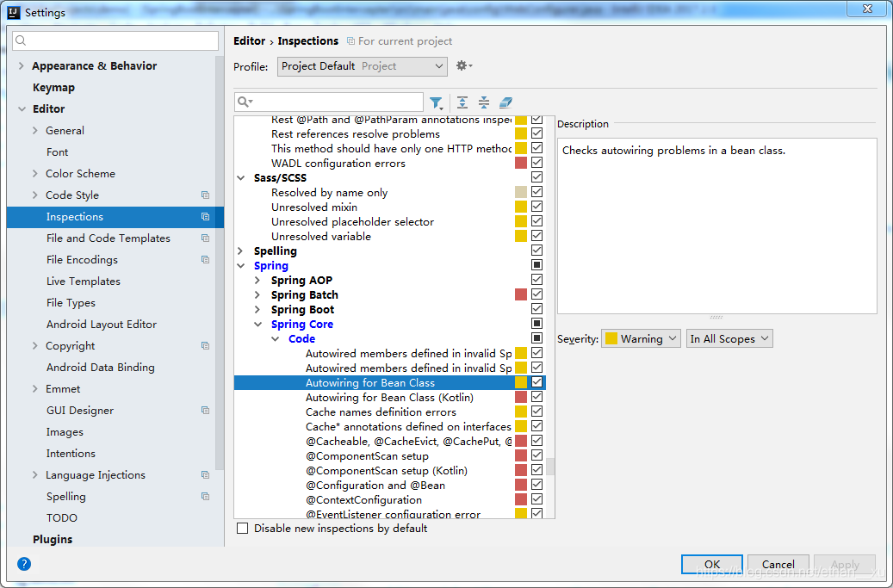Select Live Templates settings item
The width and height of the screenshot is (893, 588).
84,282
